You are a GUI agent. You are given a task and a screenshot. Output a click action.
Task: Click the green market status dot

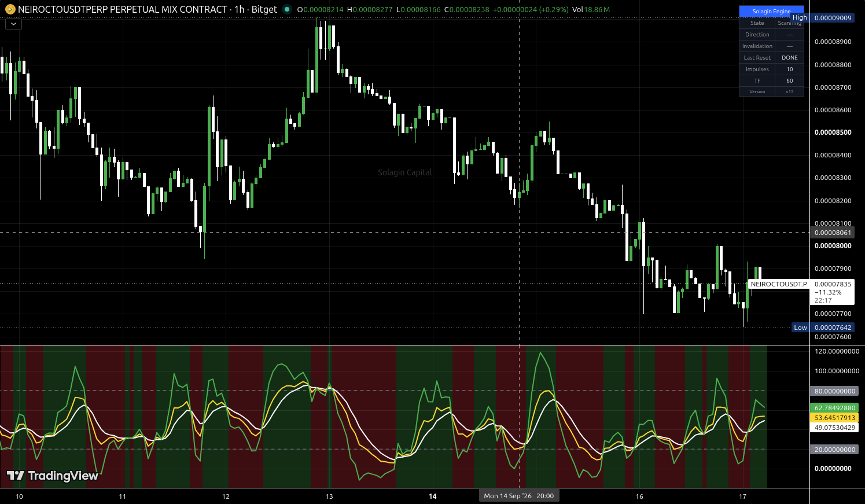click(x=287, y=9)
